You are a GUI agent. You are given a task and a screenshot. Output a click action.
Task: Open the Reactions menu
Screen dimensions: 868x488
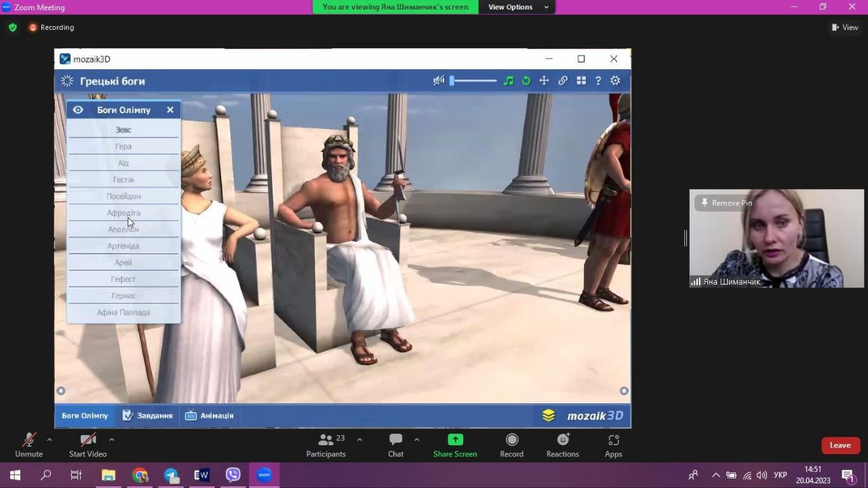pyautogui.click(x=563, y=445)
